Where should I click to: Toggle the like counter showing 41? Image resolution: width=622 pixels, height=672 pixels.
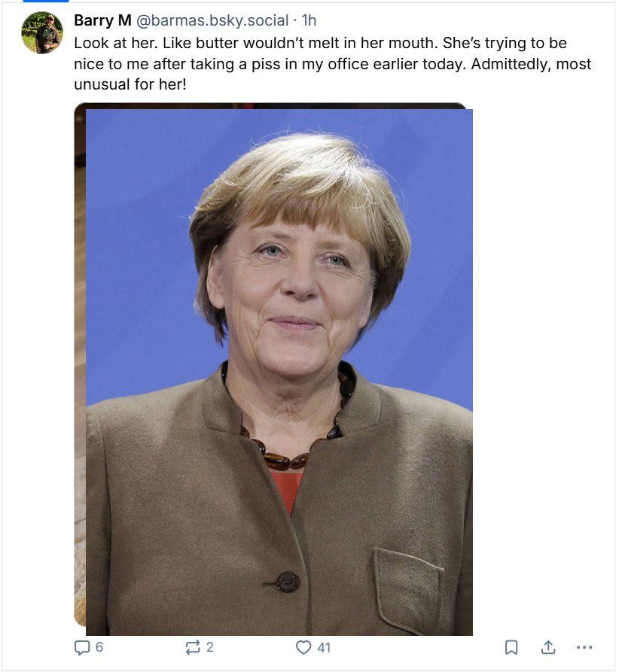(324, 647)
